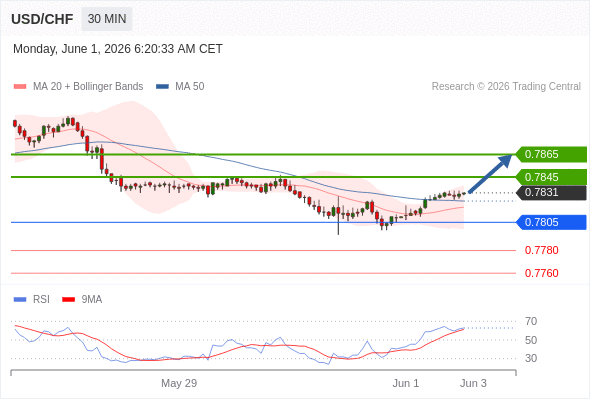Click the USD/CHF pair title
Viewport: 590px width, 400px height.
(x=42, y=19)
